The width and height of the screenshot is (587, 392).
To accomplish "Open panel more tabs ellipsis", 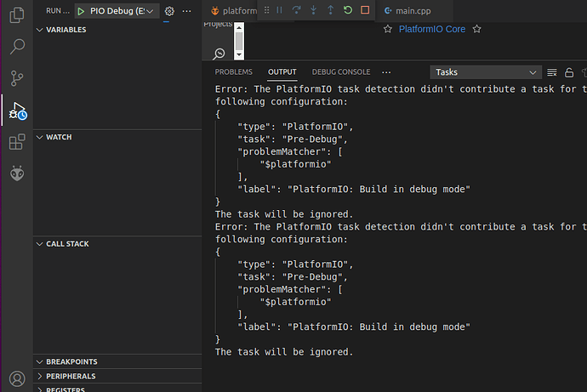I will tap(386, 72).
